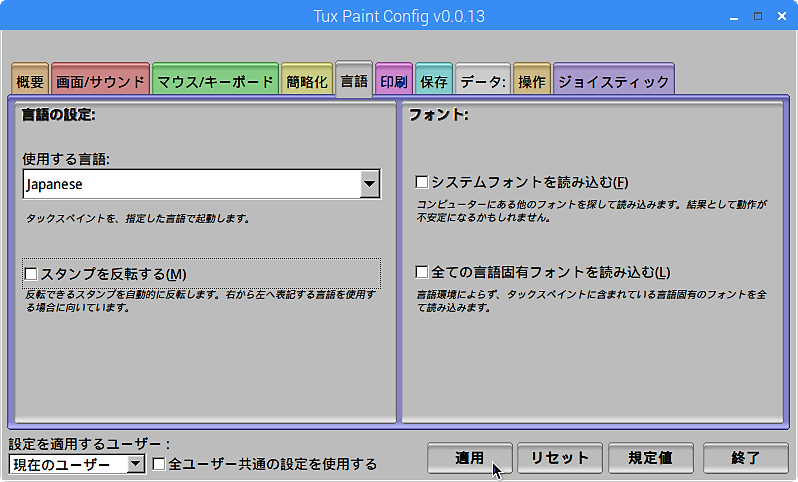Maximize the Tux Paint Config window
The width and height of the screenshot is (798, 482).
tap(758, 16)
